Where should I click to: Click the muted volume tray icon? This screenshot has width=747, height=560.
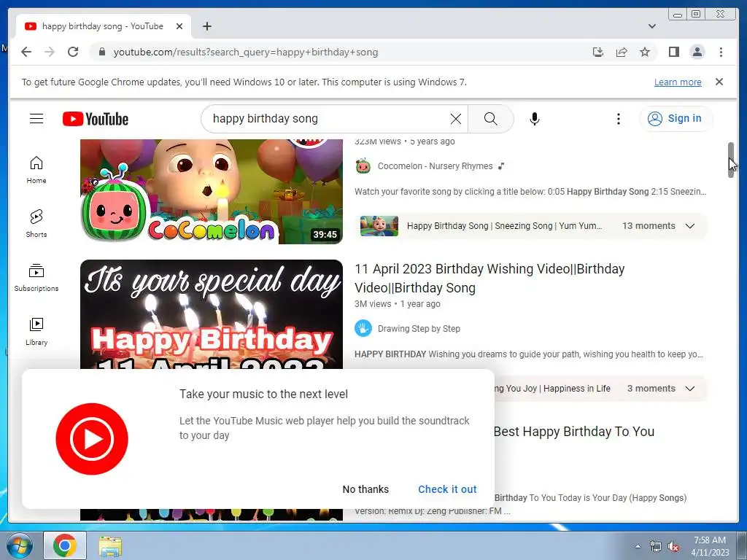coord(673,546)
